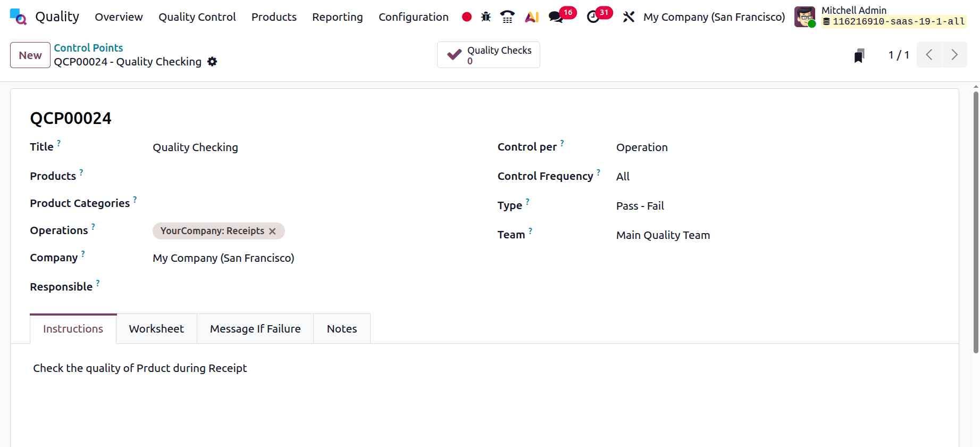
Task: Show help tooltip for Control Frequency
Action: click(x=598, y=172)
